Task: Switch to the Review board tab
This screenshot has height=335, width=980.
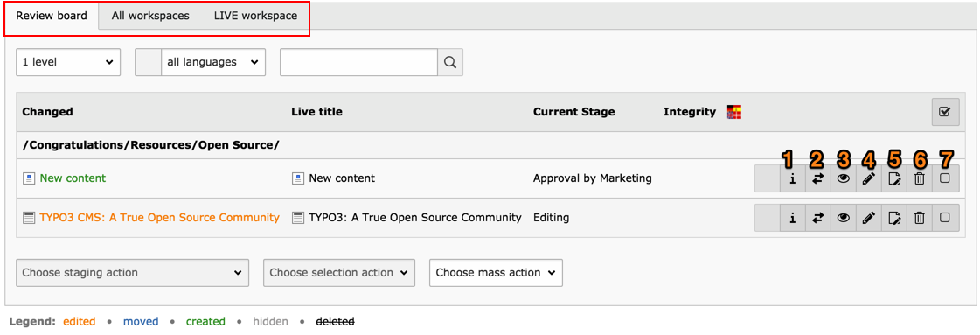Action: (52, 16)
